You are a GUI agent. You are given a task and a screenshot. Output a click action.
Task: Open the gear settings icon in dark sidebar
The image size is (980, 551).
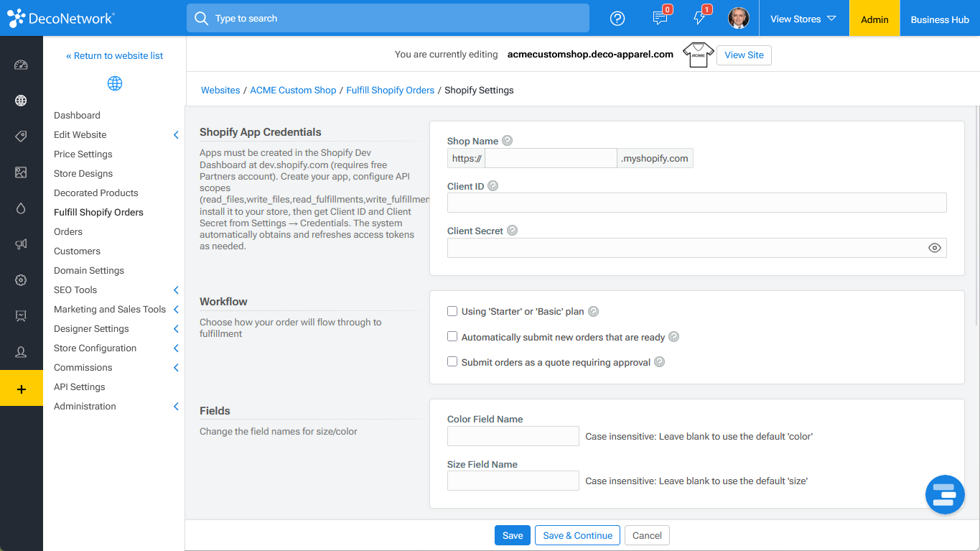tap(21, 280)
